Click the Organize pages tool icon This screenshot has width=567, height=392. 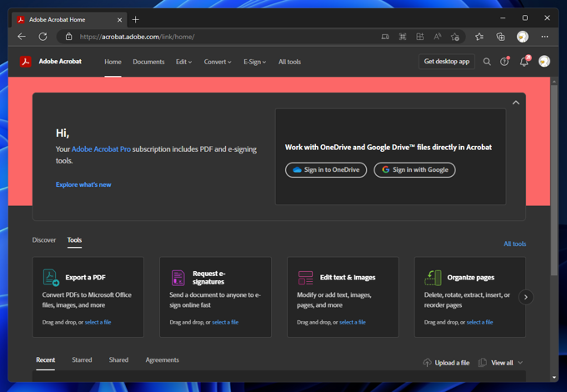pos(433,278)
